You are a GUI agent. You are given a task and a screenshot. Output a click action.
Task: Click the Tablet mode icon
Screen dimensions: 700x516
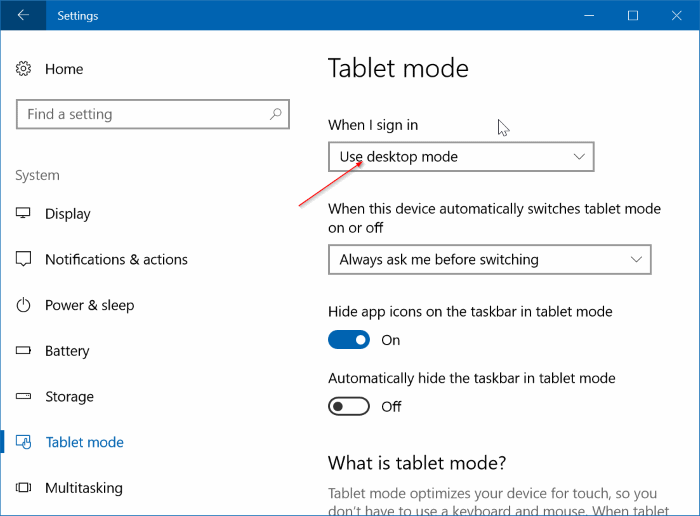tap(23, 442)
